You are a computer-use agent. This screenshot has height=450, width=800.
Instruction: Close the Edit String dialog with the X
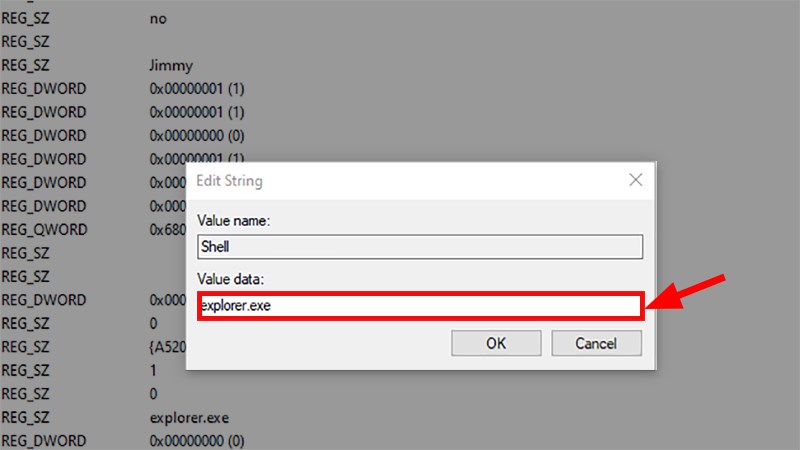coord(635,180)
